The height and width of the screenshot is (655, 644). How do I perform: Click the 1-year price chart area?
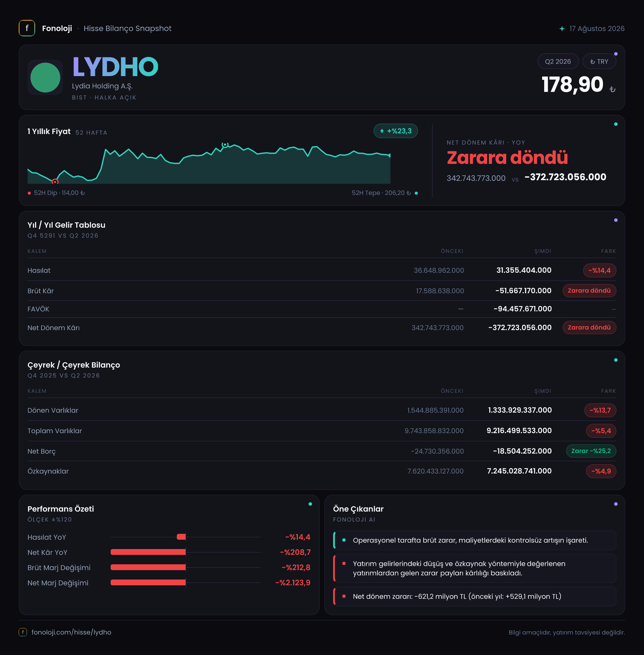point(209,164)
